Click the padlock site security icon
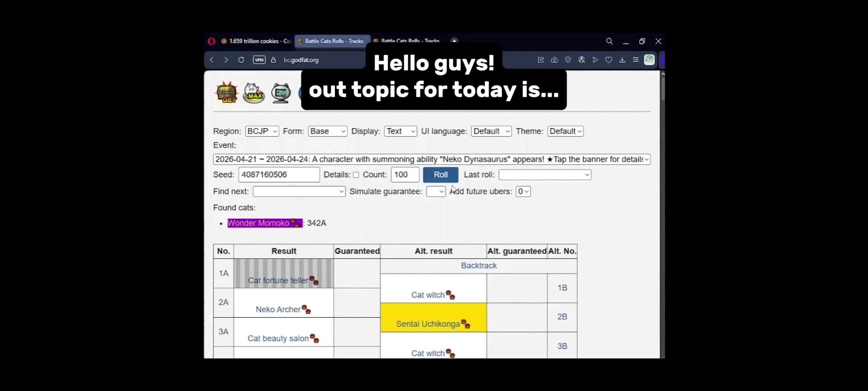Image resolution: width=868 pixels, height=391 pixels. (x=274, y=60)
